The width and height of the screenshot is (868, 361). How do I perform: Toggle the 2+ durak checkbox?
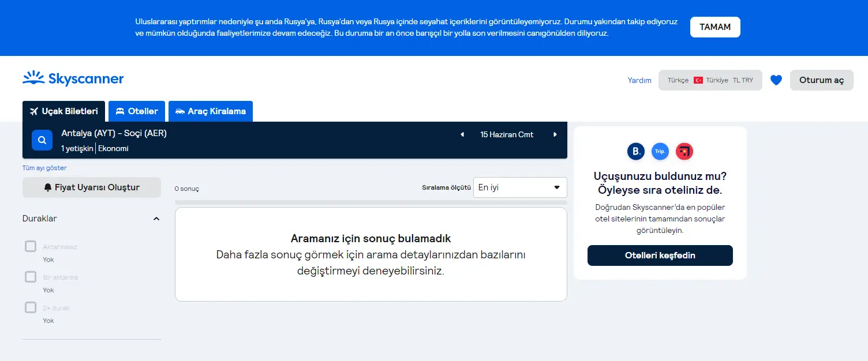31,307
